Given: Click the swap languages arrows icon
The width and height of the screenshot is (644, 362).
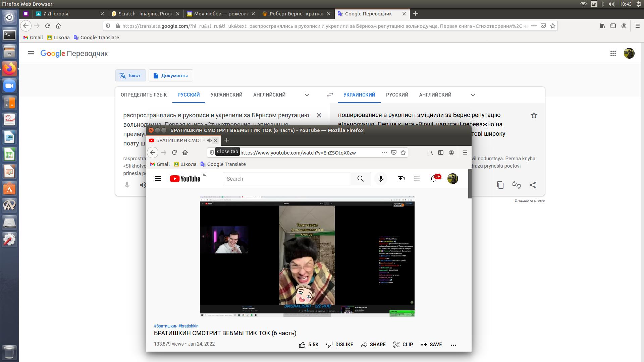Looking at the screenshot, I should point(330,95).
